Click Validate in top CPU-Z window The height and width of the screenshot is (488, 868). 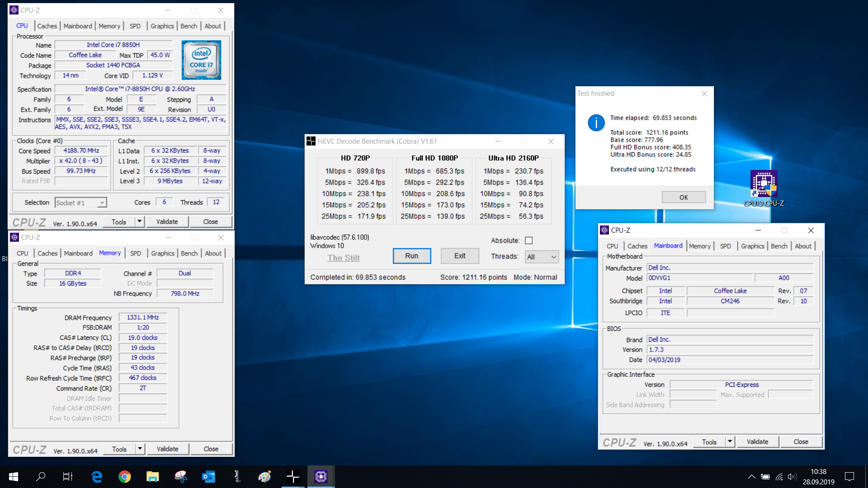[167, 221]
